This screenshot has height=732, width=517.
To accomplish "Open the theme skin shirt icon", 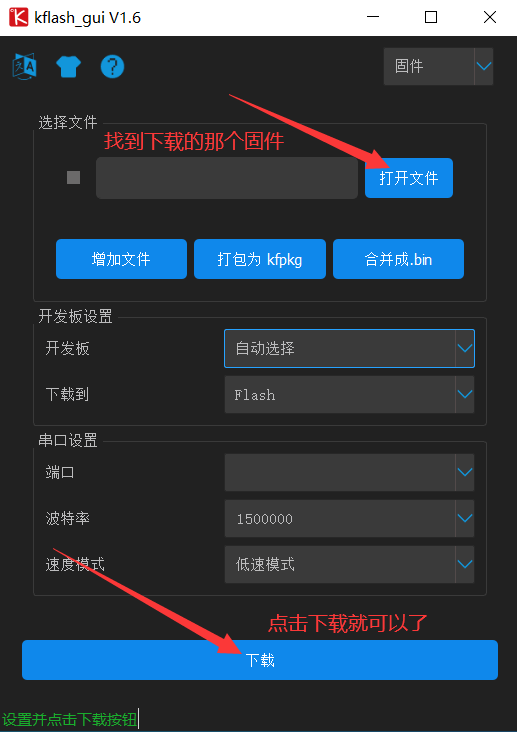I will tap(68, 67).
